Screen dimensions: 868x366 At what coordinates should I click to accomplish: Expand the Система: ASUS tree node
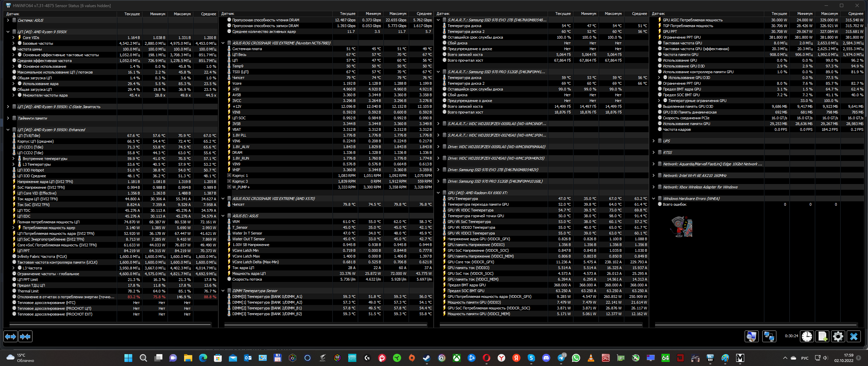(8, 20)
